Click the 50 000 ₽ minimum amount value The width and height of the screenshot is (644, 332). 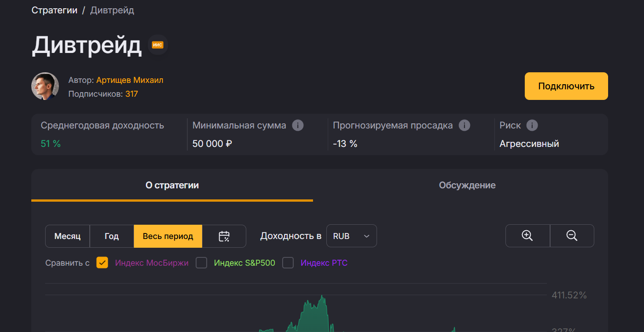[x=212, y=144]
